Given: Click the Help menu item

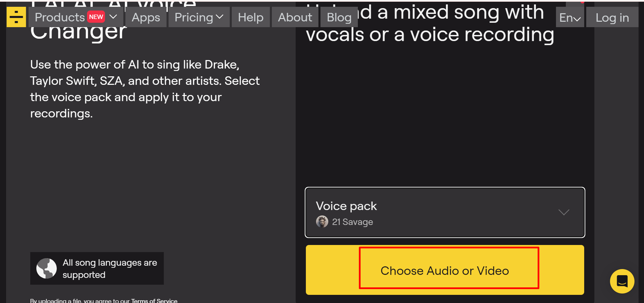Looking at the screenshot, I should (x=250, y=17).
